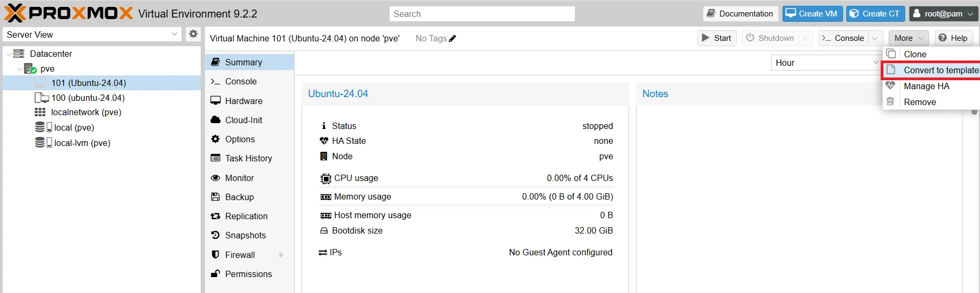
Task: Click the Remove trash icon
Action: tap(891, 101)
